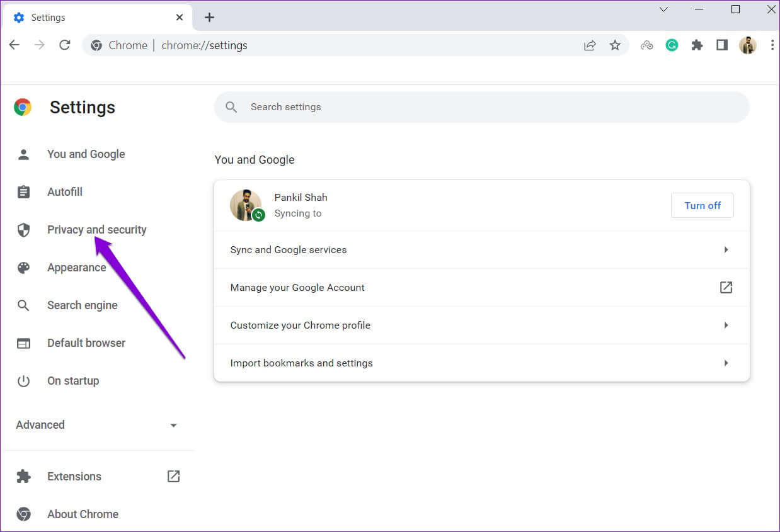Select the Settings browser tab
This screenshot has height=532, width=780.
click(x=97, y=18)
